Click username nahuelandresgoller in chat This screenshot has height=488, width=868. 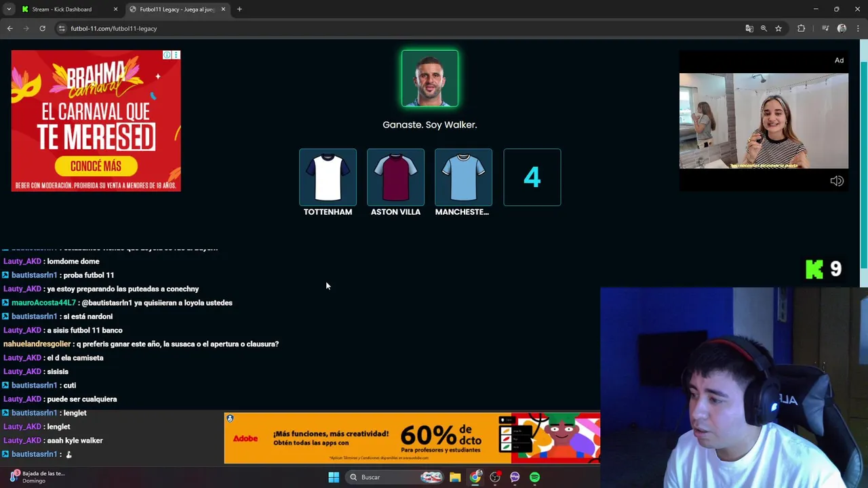point(37,344)
